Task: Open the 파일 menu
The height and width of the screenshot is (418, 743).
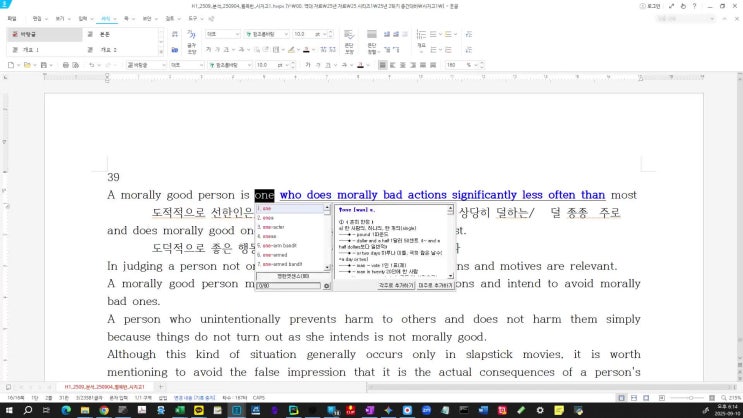Action: [10, 18]
